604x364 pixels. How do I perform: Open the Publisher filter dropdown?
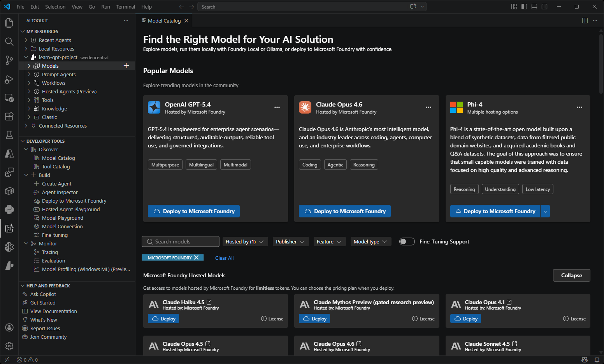pyautogui.click(x=290, y=241)
